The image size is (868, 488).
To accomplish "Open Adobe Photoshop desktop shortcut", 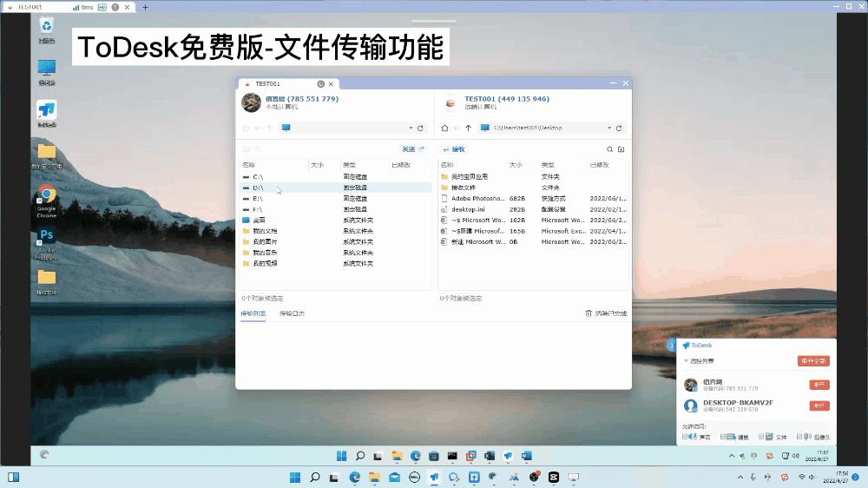I will (47, 244).
